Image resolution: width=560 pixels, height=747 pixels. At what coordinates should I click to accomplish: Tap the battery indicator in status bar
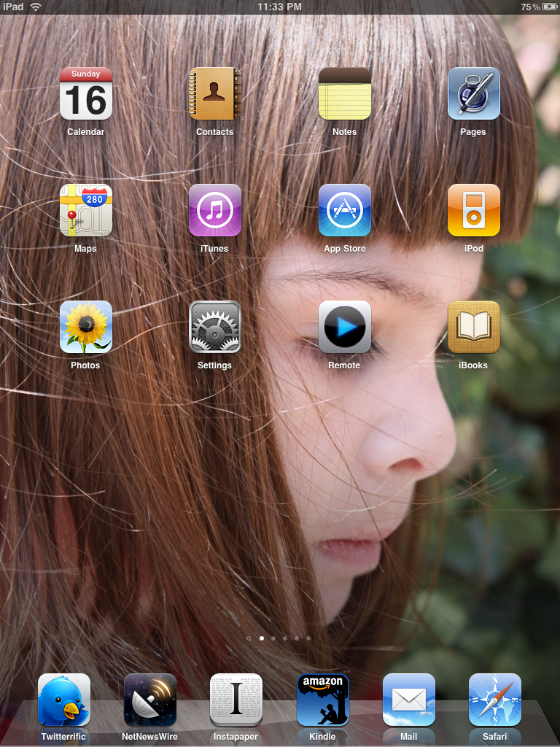(x=548, y=7)
